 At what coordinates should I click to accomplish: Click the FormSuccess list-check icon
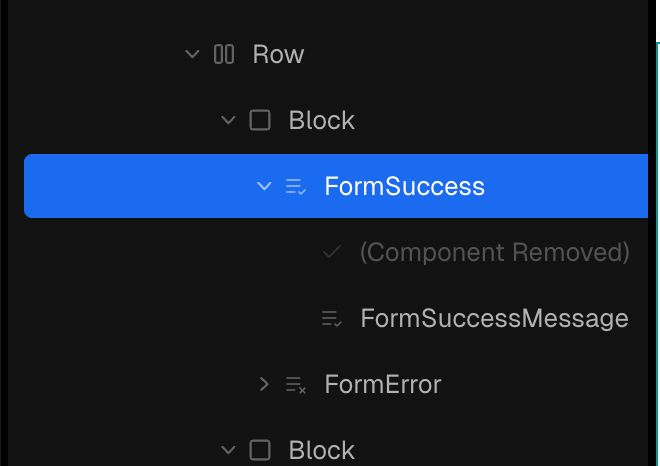[x=296, y=186]
